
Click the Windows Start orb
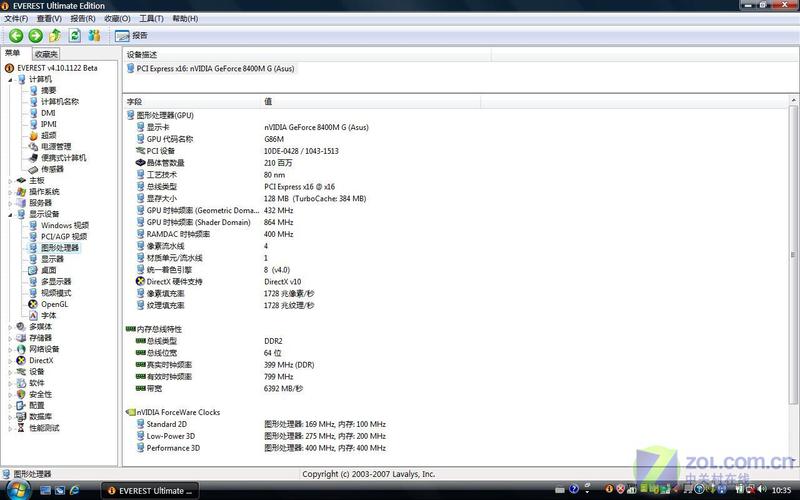[x=17, y=490]
